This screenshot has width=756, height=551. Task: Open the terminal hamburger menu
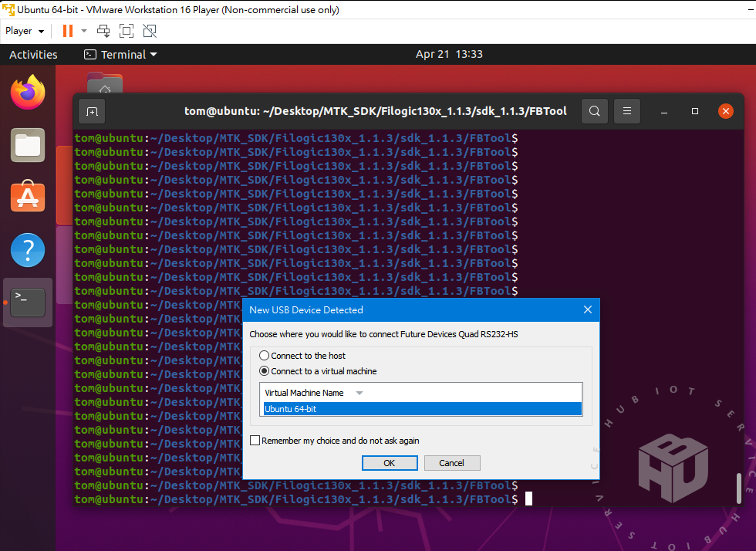626,111
